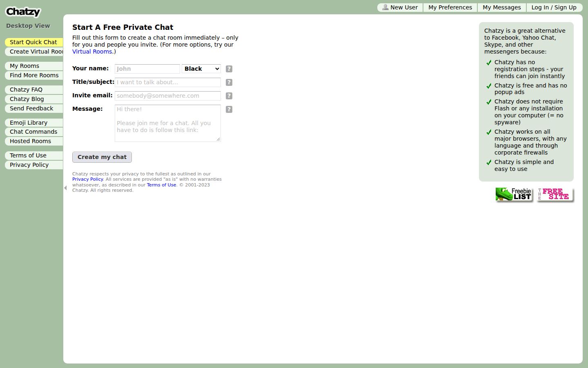588x368 pixels.
Task: Open Emoji Library
Action: pos(34,123)
